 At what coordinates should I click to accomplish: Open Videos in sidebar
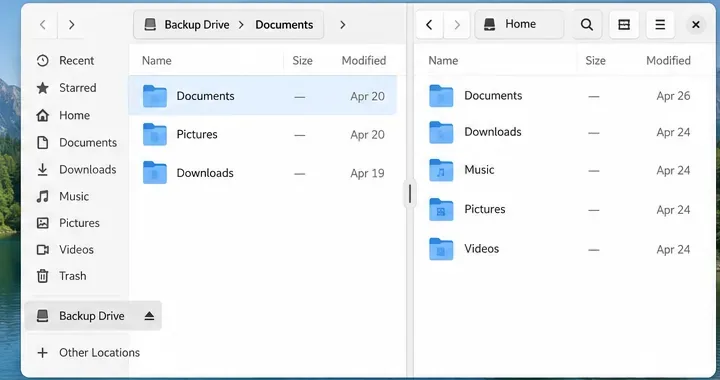76,250
